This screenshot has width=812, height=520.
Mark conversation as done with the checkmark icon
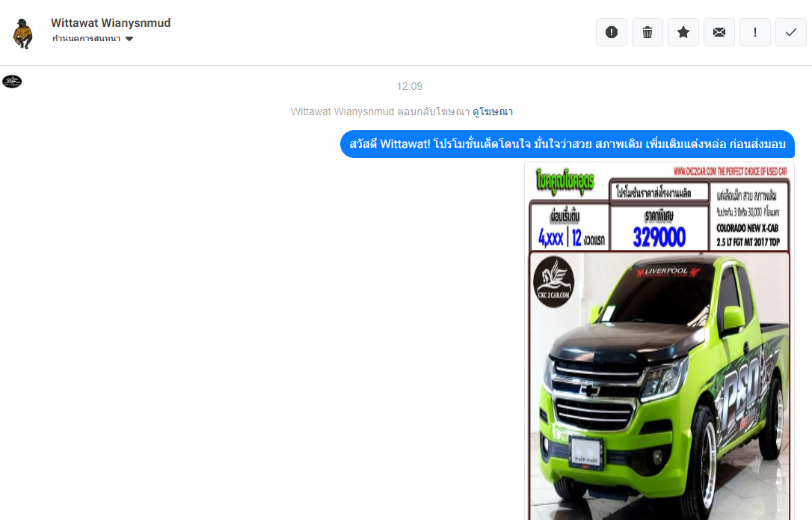[791, 32]
